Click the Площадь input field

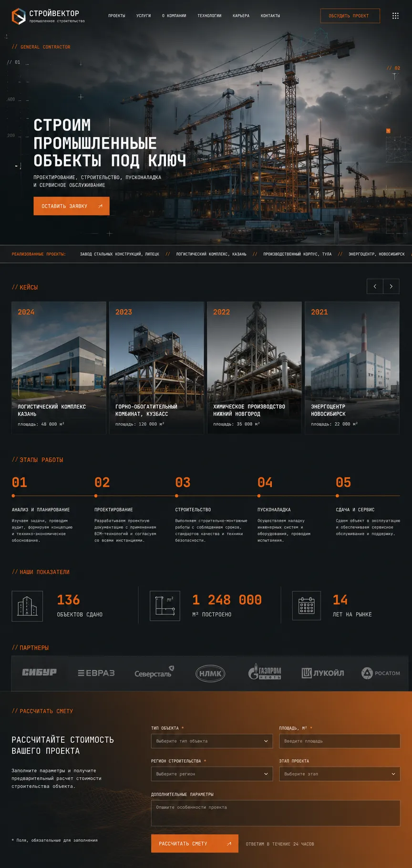coord(340,741)
